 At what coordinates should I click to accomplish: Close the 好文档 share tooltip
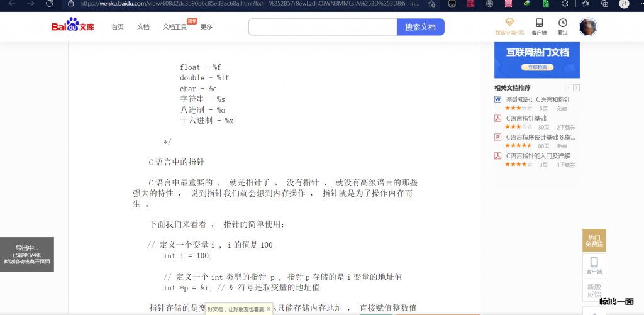[x=269, y=309]
